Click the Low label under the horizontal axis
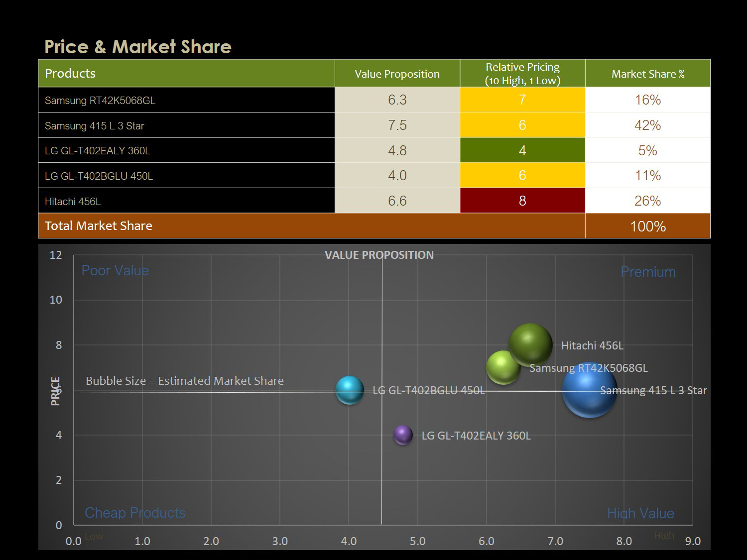The image size is (747, 560). tap(94, 536)
